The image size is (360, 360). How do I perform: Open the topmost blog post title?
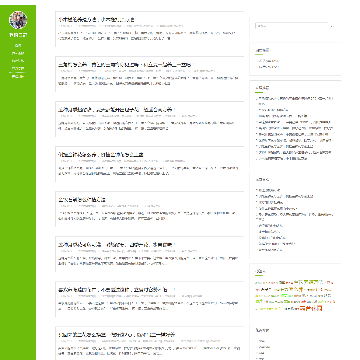click(96, 20)
